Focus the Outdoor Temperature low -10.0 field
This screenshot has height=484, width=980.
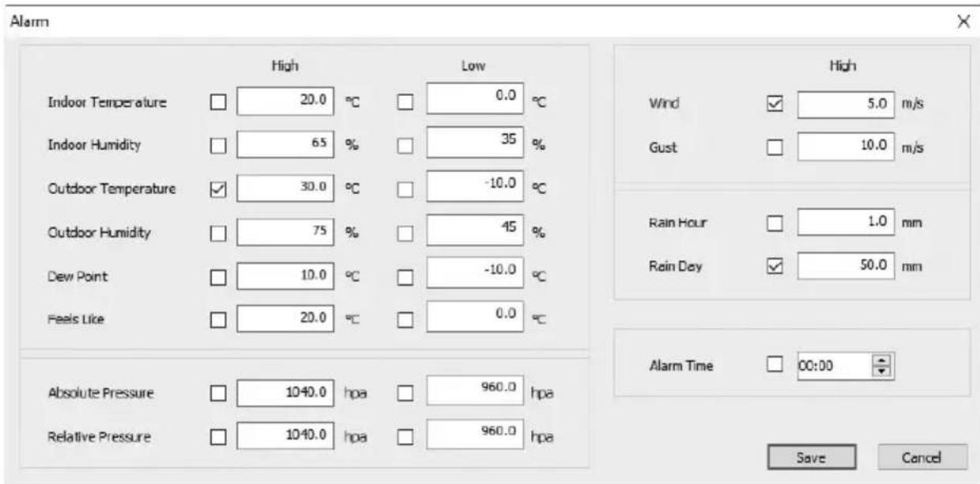477,188
